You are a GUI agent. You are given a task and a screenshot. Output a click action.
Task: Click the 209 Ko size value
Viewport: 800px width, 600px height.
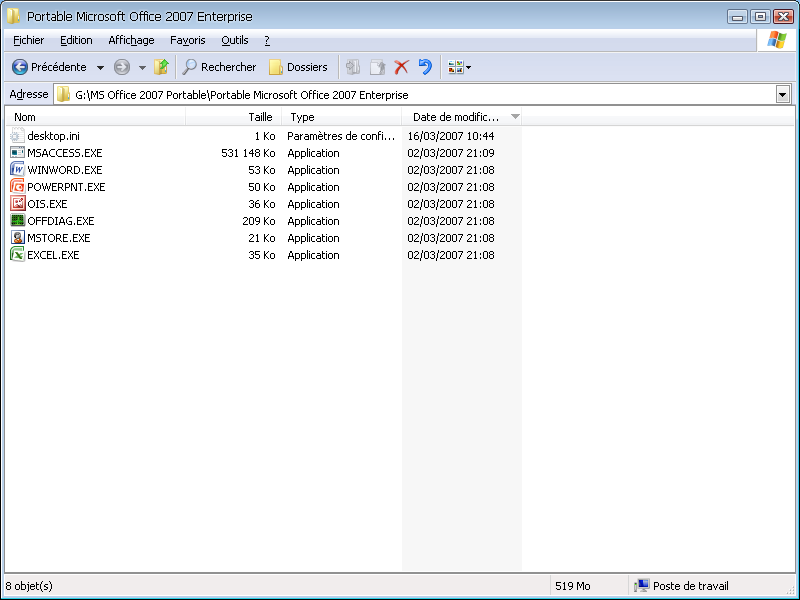259,221
